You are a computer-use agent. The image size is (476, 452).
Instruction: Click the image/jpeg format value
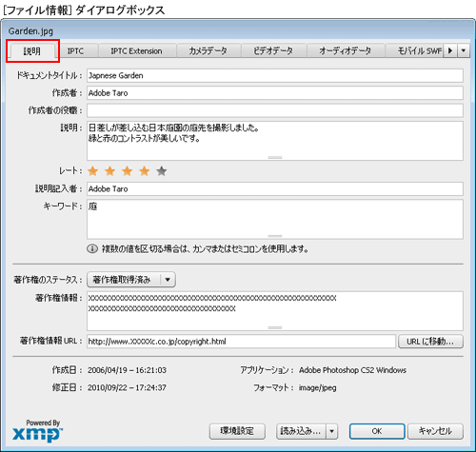coord(318,387)
